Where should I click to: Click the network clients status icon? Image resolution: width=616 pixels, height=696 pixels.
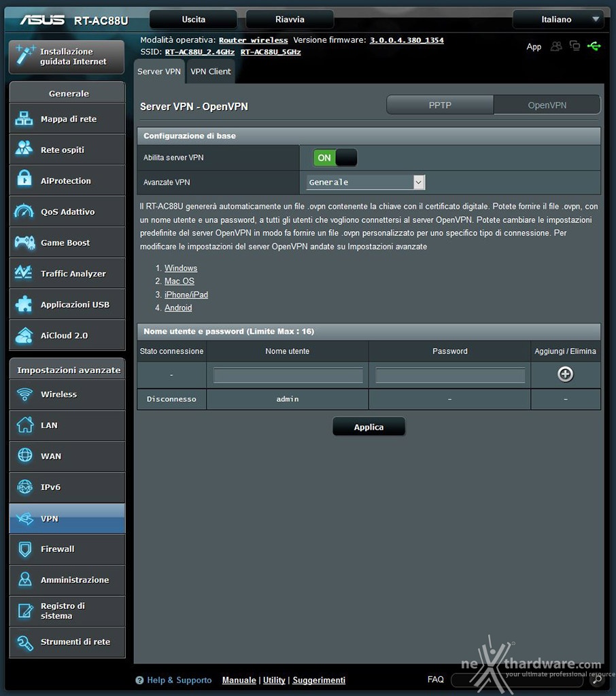pyautogui.click(x=575, y=46)
